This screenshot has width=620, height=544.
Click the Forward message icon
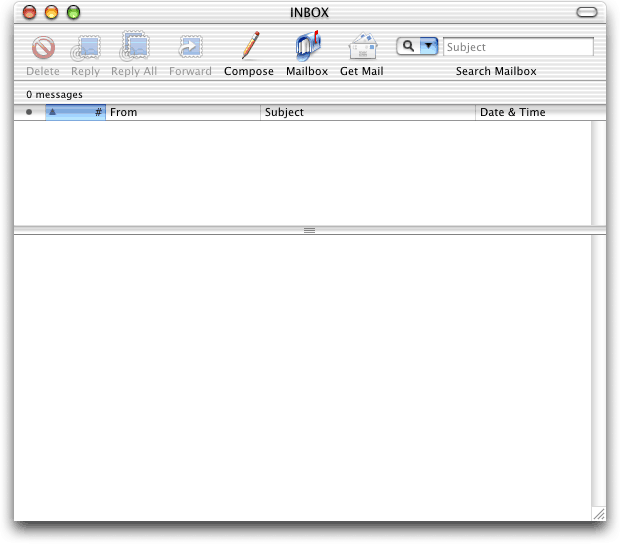189,48
